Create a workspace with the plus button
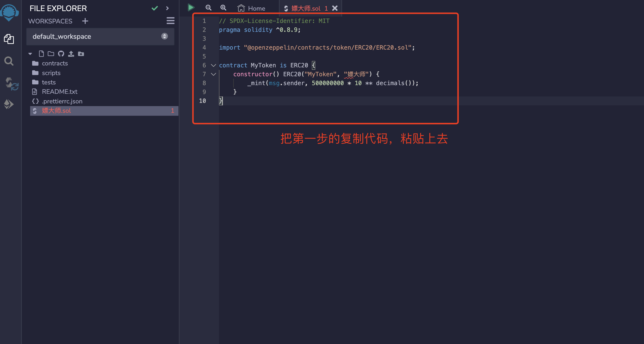The image size is (644, 344). (85, 21)
